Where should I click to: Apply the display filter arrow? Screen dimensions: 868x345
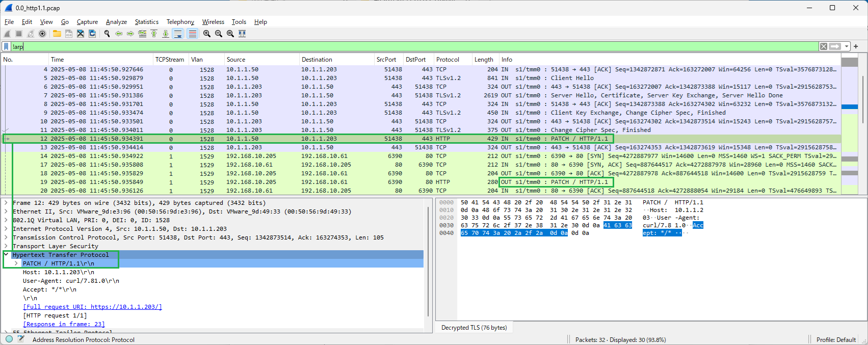[835, 46]
